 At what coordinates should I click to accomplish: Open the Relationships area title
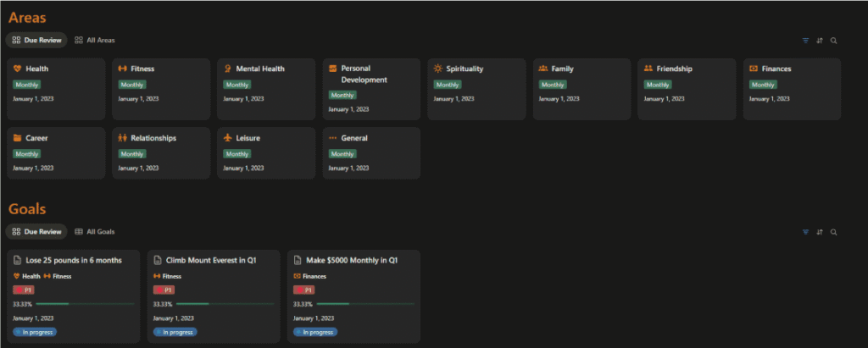154,138
